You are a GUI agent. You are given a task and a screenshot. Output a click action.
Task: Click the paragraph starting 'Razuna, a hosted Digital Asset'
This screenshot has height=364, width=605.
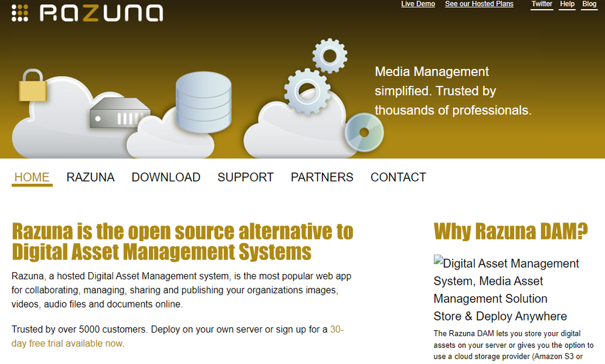click(181, 290)
